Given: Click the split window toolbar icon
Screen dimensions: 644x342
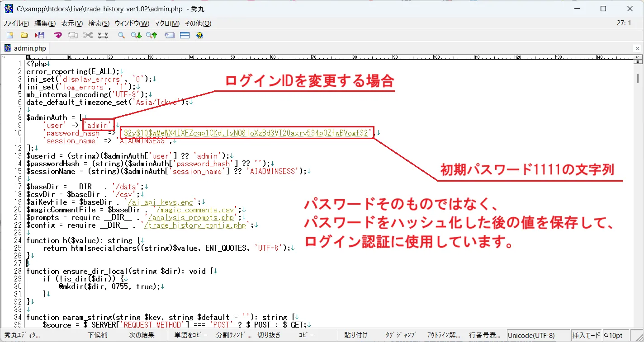Looking at the screenshot, I should pyautogui.click(x=185, y=35).
